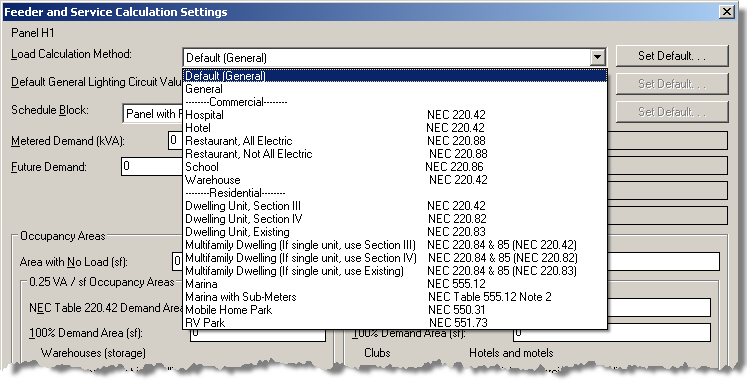Click left 100% Demand Area (sf) field
Image resolution: width=747 pixels, height=381 pixels.
tap(258, 333)
